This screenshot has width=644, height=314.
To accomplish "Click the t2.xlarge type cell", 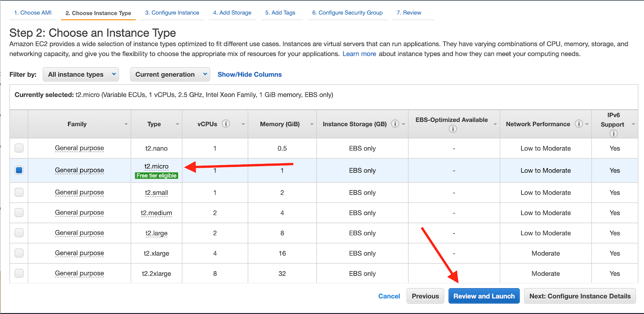I will coord(157,253).
